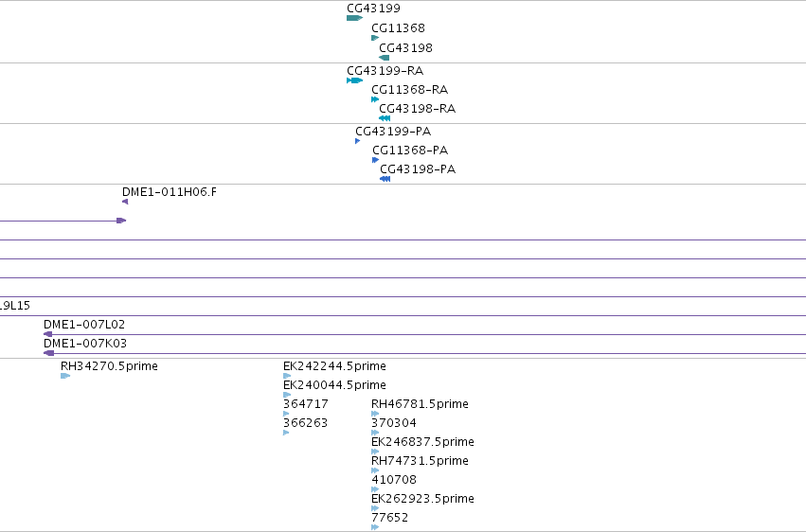This screenshot has height=532, width=806.
Task: Select the CG11368 gene label
Action: 398,27
